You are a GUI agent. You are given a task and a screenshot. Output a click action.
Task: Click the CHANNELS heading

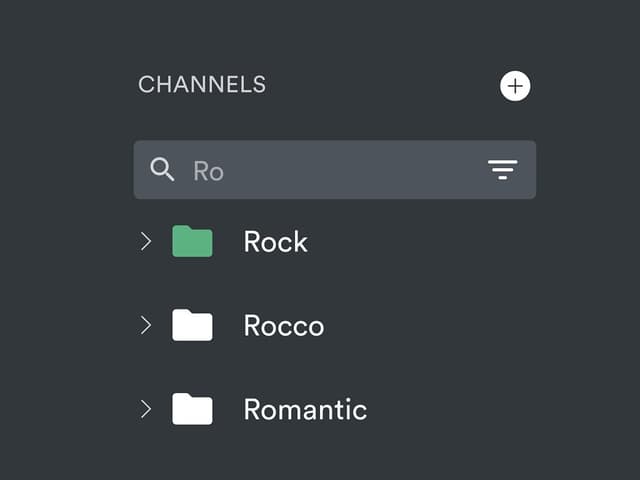[202, 84]
